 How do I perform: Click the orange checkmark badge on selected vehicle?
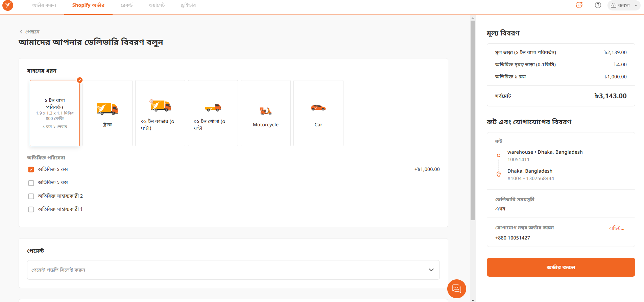point(80,80)
